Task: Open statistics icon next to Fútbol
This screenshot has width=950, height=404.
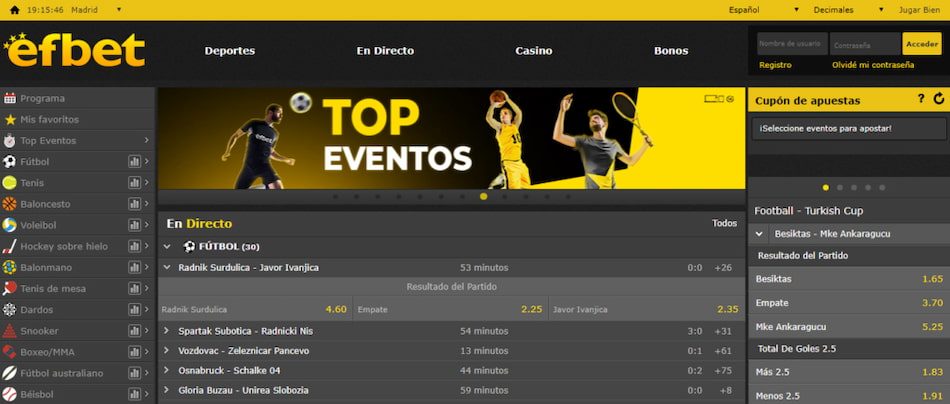Action: tap(134, 162)
